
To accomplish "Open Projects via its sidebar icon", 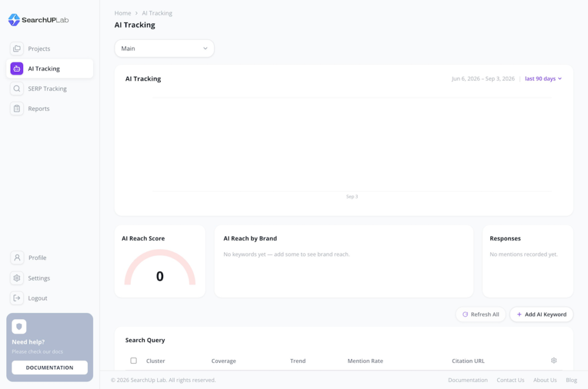I will (x=17, y=49).
